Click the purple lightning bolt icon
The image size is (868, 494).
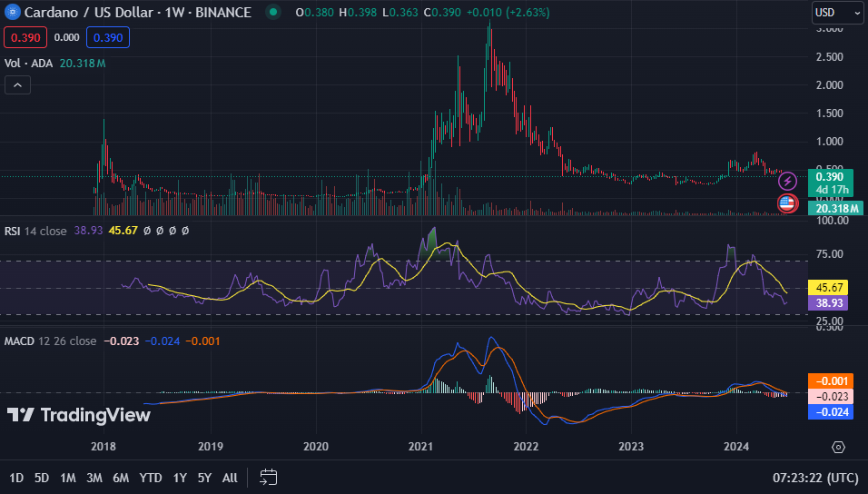(x=787, y=181)
